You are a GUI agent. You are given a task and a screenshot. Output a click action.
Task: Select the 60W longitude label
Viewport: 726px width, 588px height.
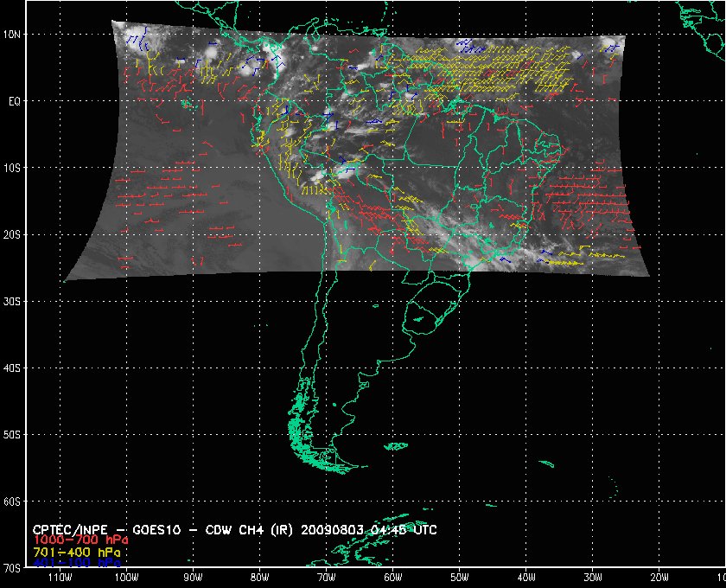coord(392,577)
